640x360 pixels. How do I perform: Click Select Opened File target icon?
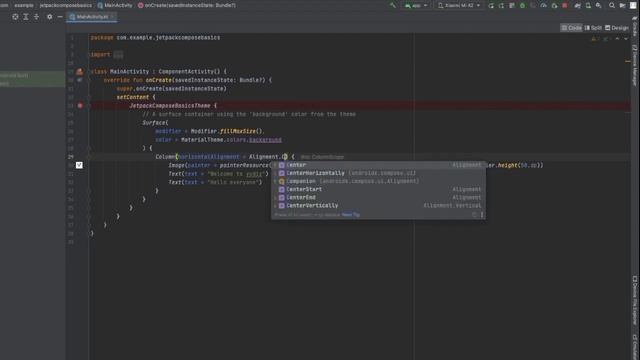(x=15, y=17)
